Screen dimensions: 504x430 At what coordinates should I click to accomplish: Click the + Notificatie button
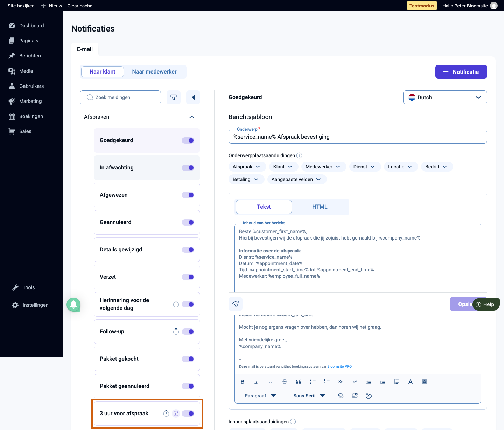click(461, 72)
